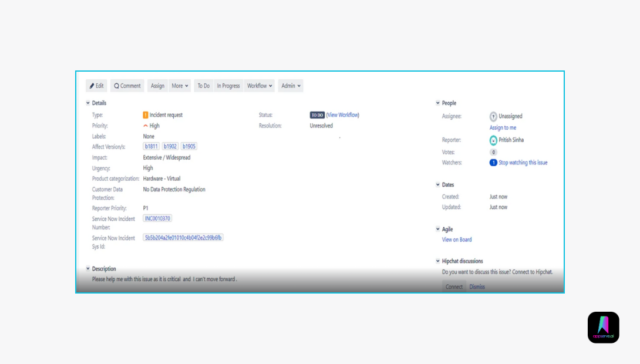640x364 pixels.
Task: Click the votes count badge
Action: pos(493,152)
